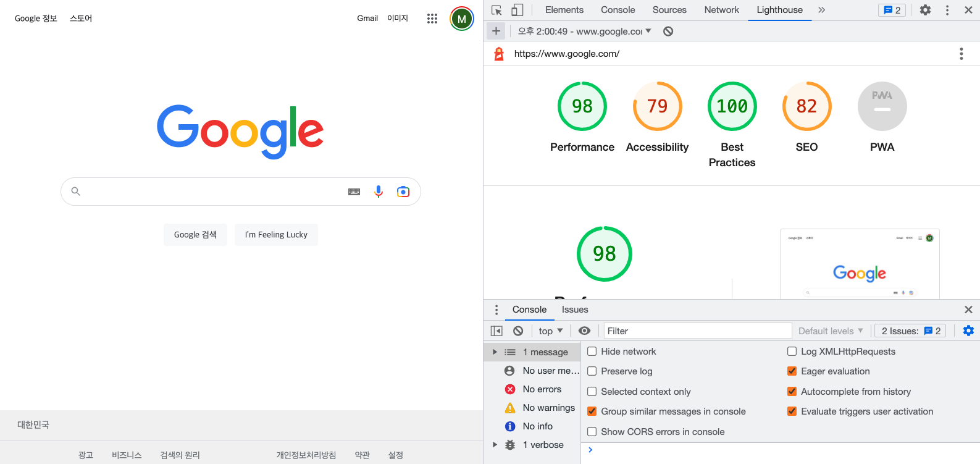This screenshot has width=980, height=464.
Task: Click I'm Feeling Lucky button
Action: [276, 235]
